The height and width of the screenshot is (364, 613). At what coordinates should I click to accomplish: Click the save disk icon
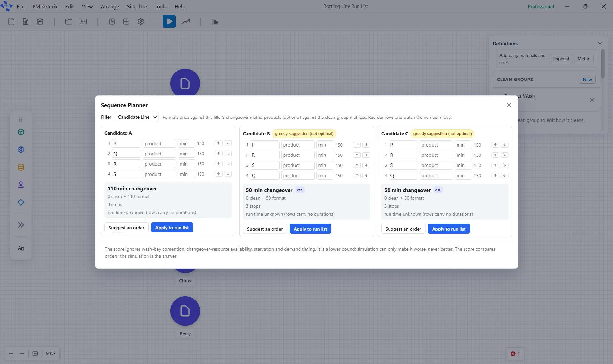40,21
